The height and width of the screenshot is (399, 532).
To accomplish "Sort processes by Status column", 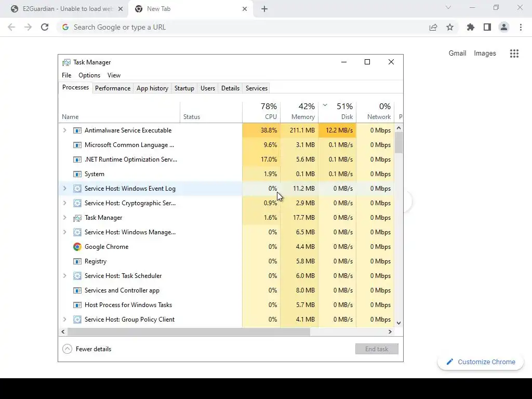I will click(211, 112).
